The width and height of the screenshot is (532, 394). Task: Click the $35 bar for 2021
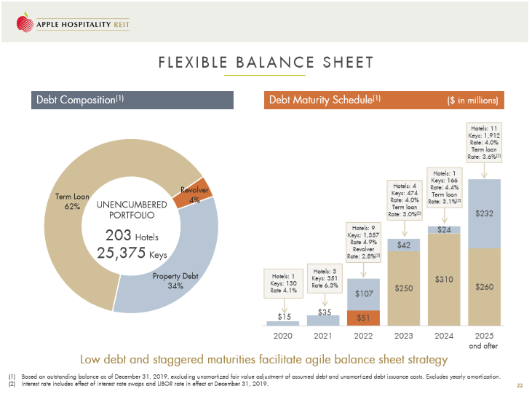point(322,320)
